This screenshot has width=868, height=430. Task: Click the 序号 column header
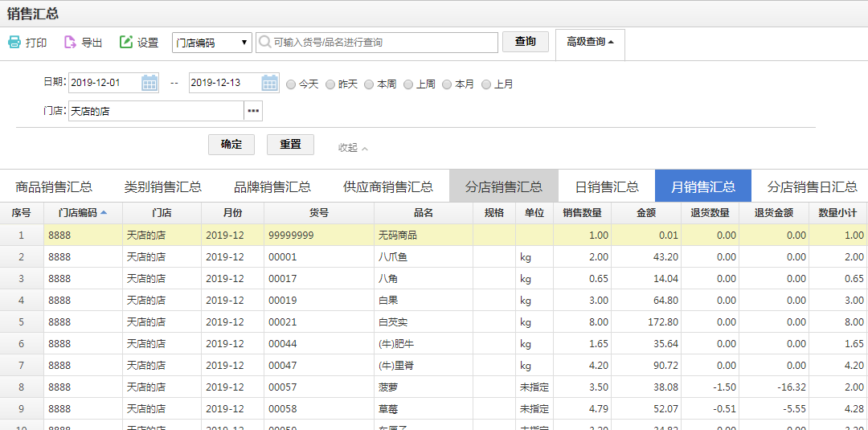coord(22,213)
